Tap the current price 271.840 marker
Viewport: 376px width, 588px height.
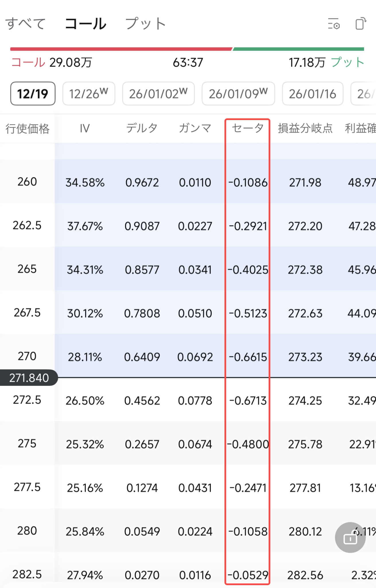point(29,378)
